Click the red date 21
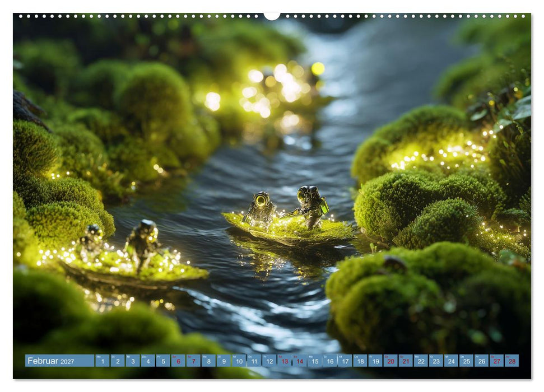544x392 pixels. pyautogui.click(x=406, y=361)
